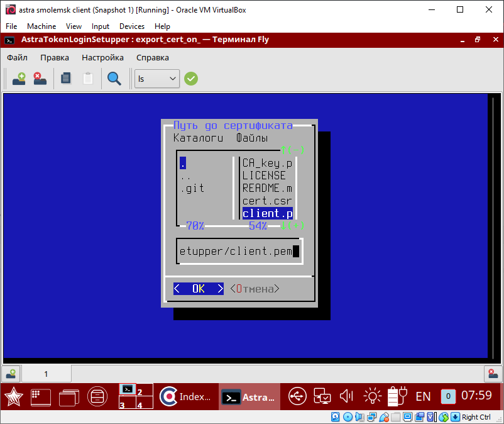Click the 07:59 clock
Image resolution: width=504 pixels, height=424 pixels.
477,395
